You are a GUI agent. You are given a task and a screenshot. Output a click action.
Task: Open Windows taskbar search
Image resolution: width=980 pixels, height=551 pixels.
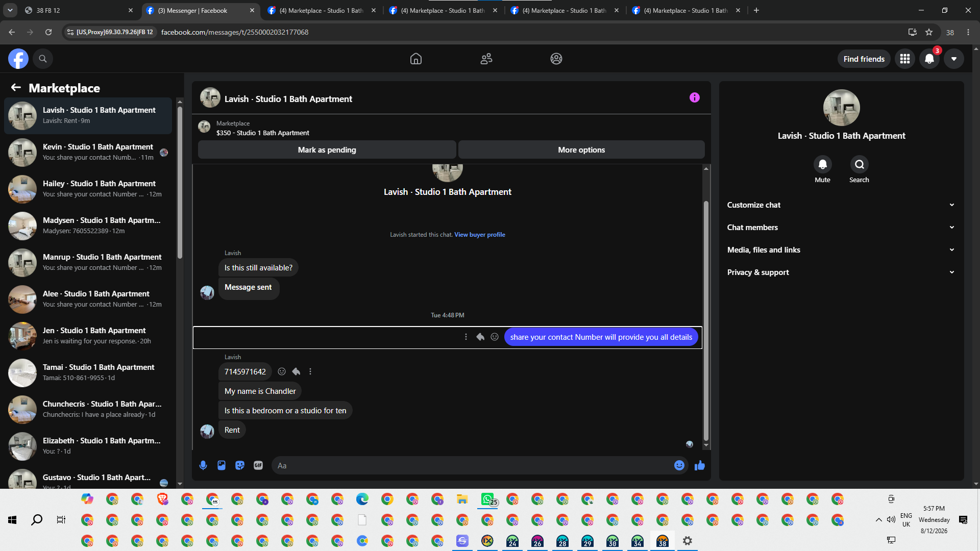click(37, 520)
